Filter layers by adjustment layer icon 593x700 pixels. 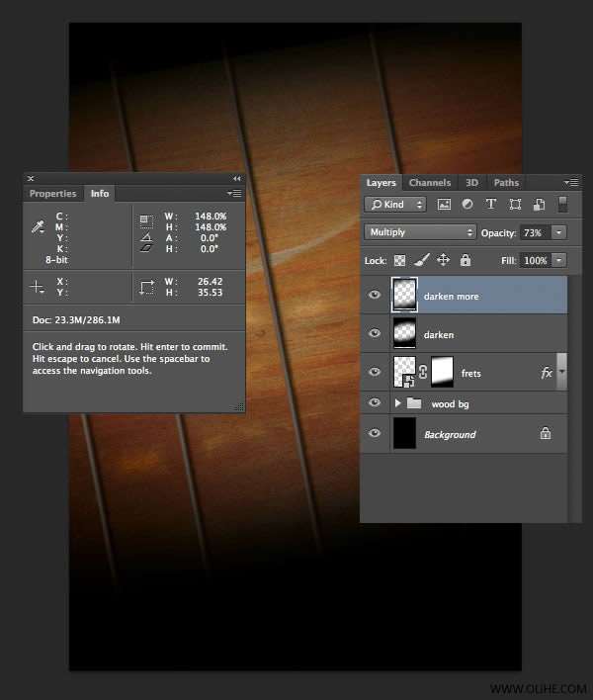pyautogui.click(x=467, y=205)
